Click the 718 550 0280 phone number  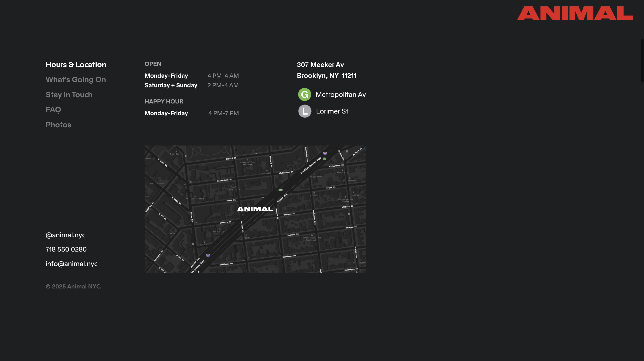(x=66, y=249)
